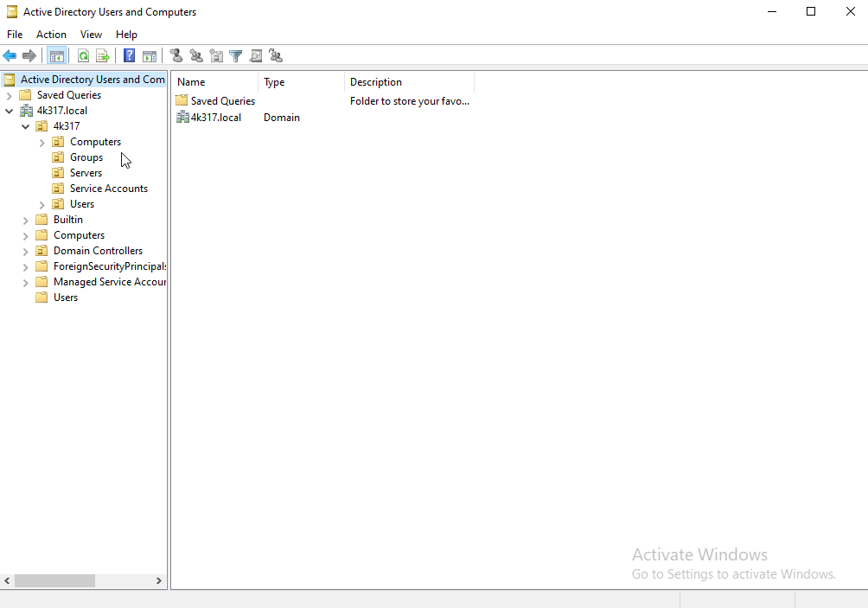
Task: Open the Action menu
Action: 51,35
